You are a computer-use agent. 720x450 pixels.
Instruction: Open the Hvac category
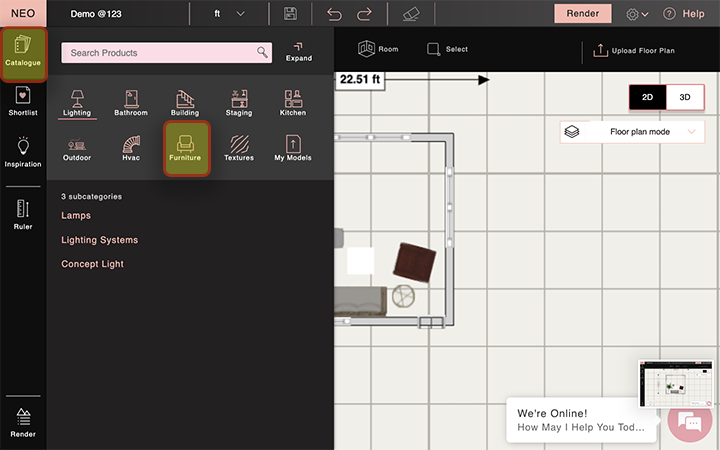(x=131, y=148)
